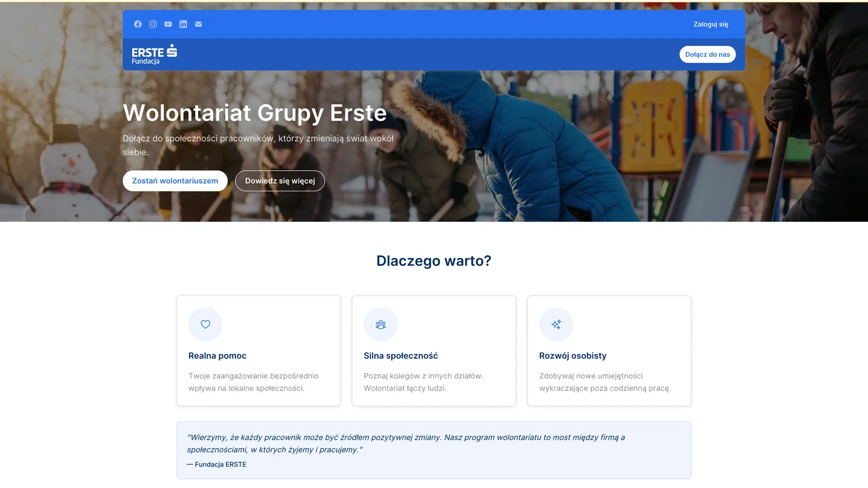Open the YouTube social icon
Viewport: 868px width, 488px height.
[168, 24]
